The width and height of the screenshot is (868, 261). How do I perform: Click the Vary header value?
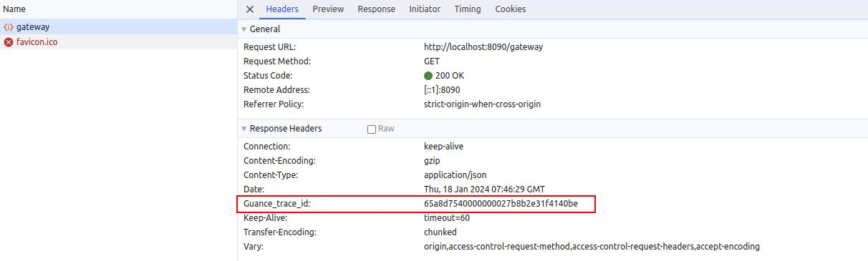[592, 247]
